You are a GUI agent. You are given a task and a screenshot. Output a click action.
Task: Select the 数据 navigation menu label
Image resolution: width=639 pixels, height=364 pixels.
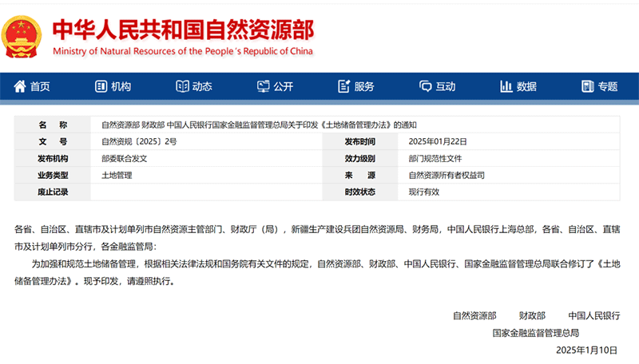(x=526, y=87)
